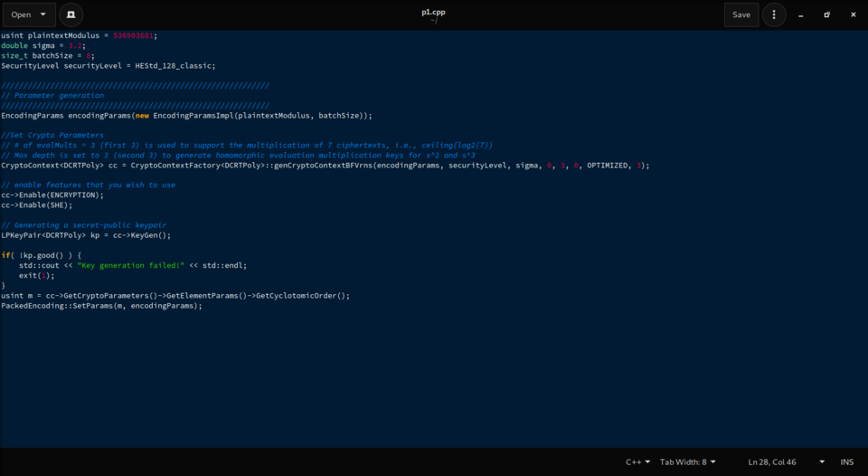Click the cc->KeyGen() call
The image size is (868, 476).
pos(142,235)
